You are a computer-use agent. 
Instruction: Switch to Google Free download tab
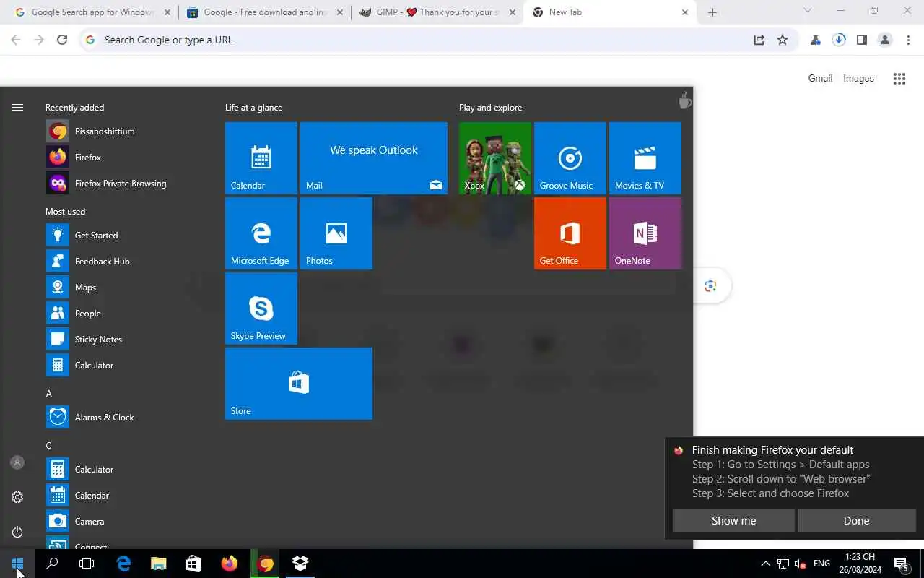click(x=265, y=12)
